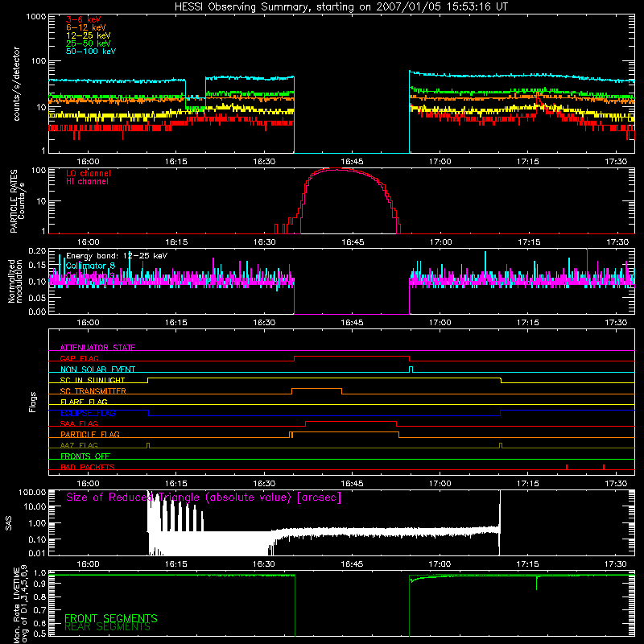
Task: Click the raised SC_TRANSMITTER segment
Action: pyautogui.click(x=316, y=389)
